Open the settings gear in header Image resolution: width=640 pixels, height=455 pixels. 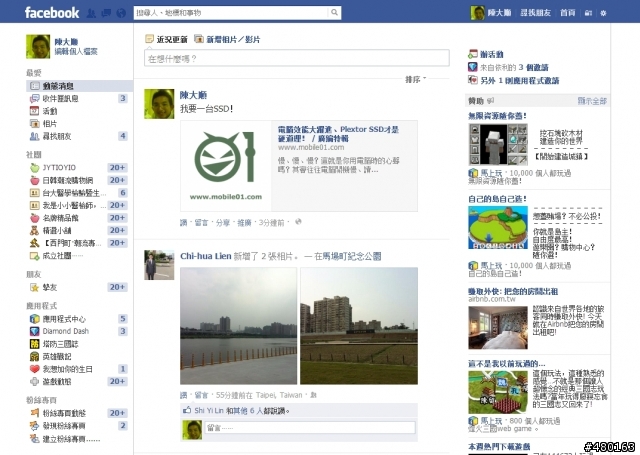point(603,13)
